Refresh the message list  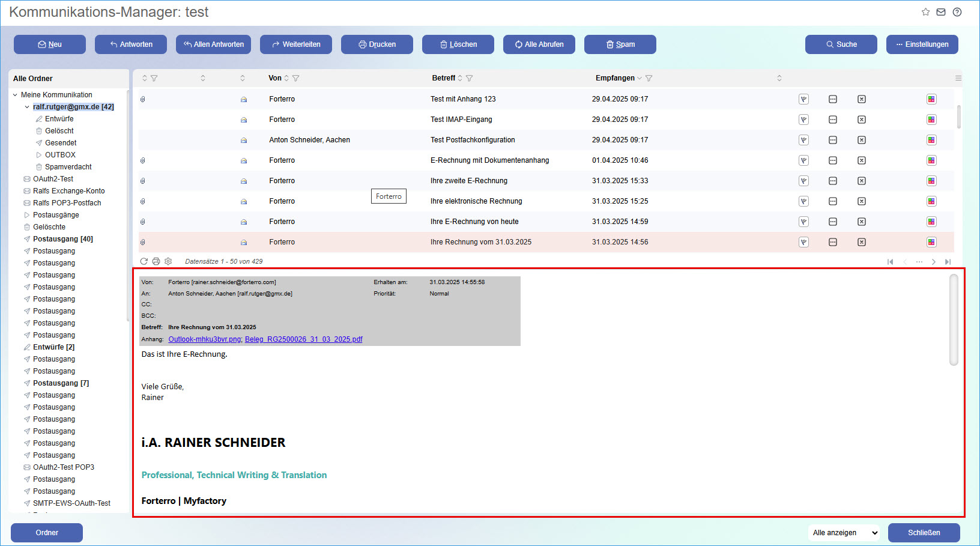(x=144, y=261)
